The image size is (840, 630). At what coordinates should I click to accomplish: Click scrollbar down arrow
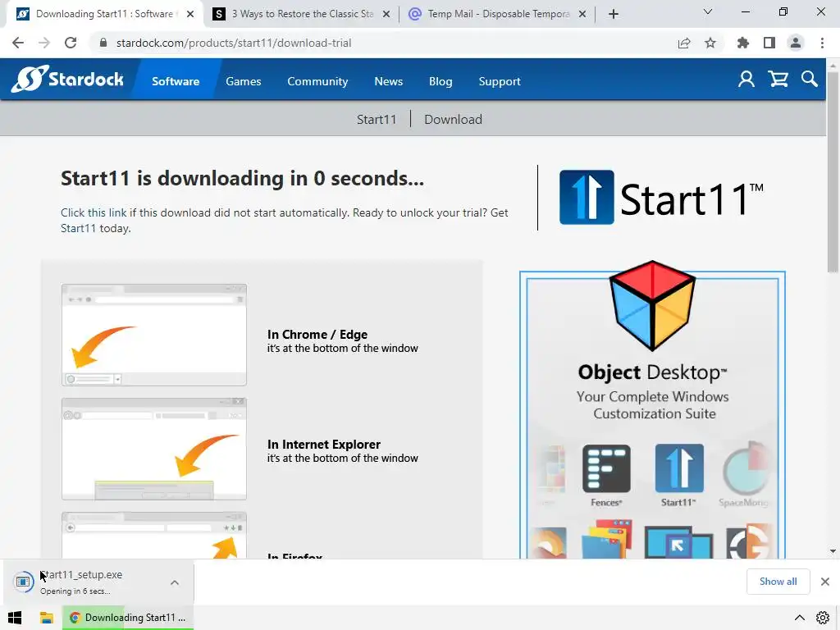point(833,550)
